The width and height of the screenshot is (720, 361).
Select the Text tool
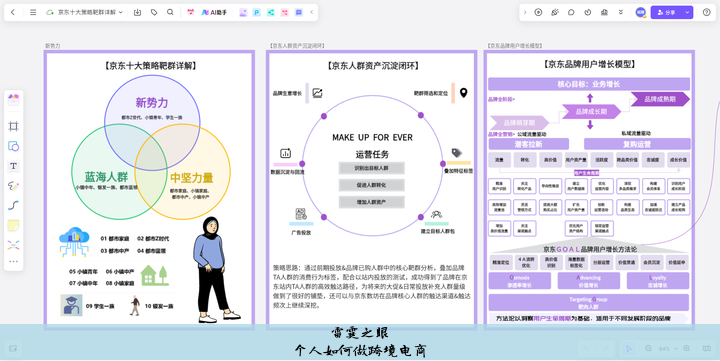click(x=13, y=166)
